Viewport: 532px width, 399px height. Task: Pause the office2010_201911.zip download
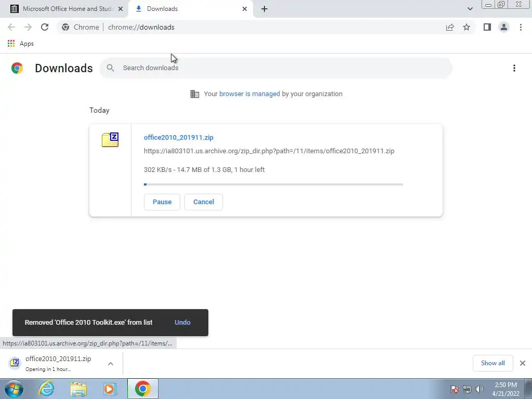tap(162, 202)
